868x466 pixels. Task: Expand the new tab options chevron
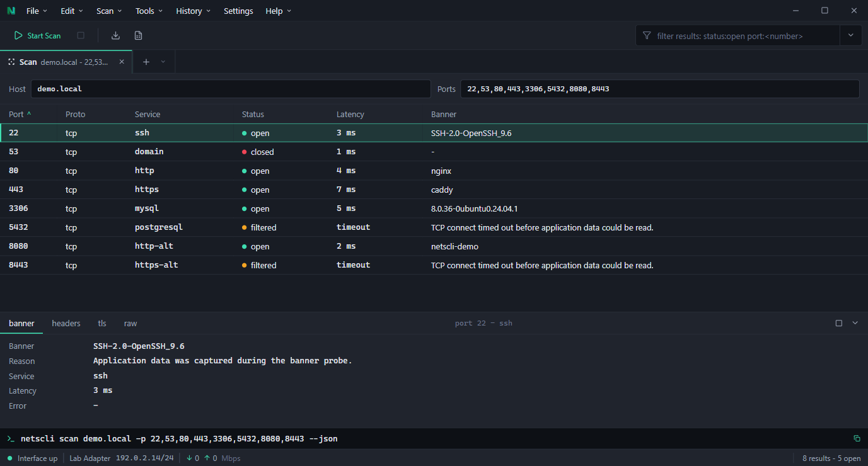163,62
